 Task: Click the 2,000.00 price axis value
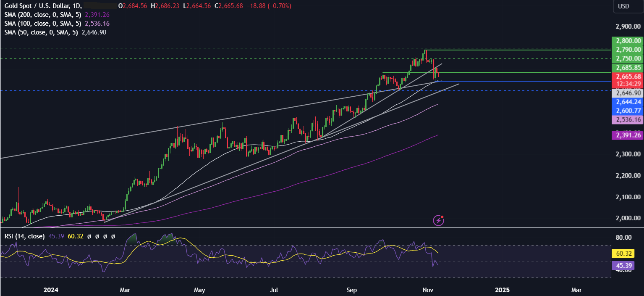(628, 218)
